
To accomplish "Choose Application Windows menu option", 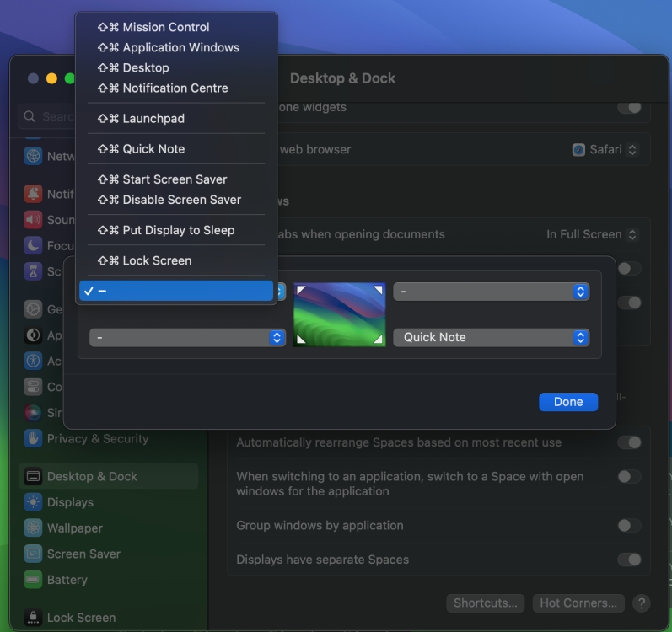I will (x=176, y=47).
